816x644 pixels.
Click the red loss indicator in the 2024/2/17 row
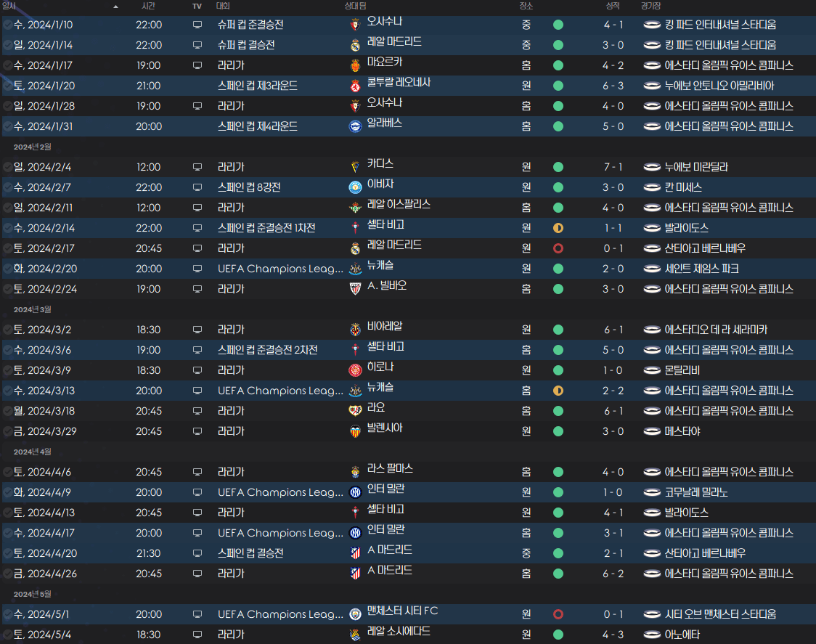[558, 248]
